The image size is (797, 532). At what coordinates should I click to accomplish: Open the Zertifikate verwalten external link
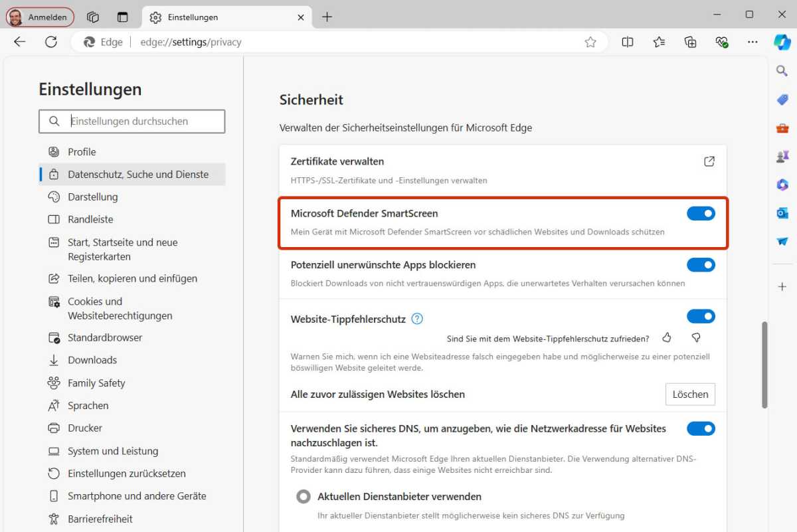(709, 161)
